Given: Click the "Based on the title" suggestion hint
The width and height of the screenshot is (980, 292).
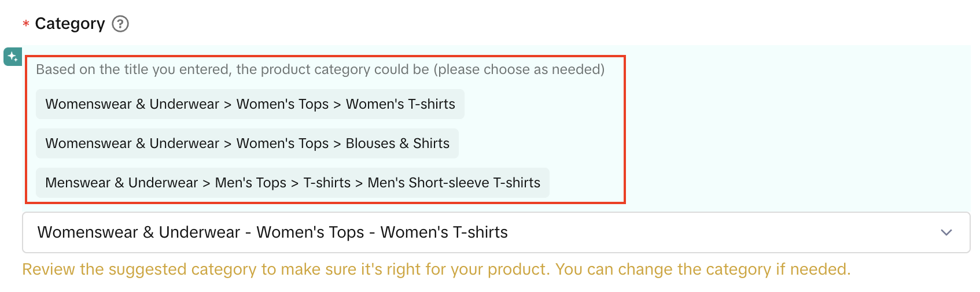Looking at the screenshot, I should 320,69.
